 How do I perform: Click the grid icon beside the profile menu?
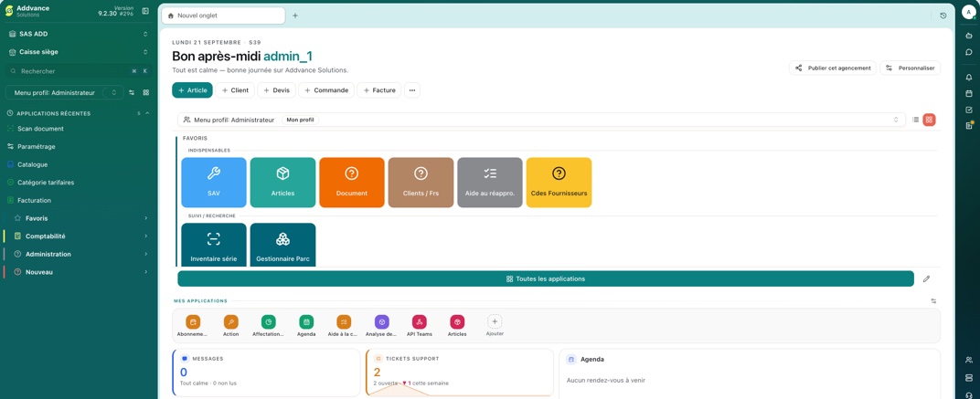click(x=145, y=92)
